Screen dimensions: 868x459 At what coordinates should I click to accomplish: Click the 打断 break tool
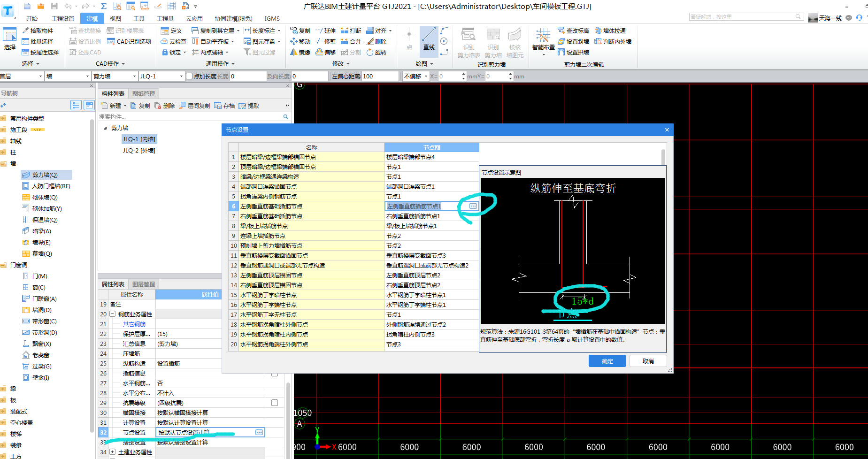(x=351, y=31)
